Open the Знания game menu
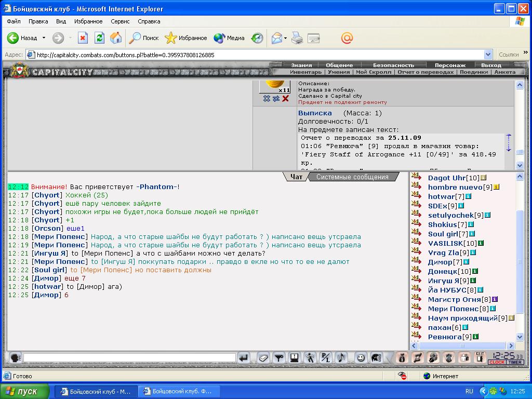This screenshot has width=532, height=399. point(301,65)
